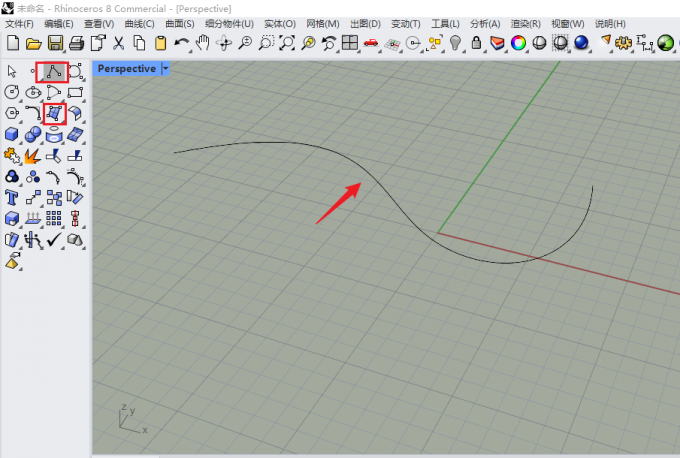Open the 编辑(E) menu
680x458 pixels.
(x=59, y=24)
